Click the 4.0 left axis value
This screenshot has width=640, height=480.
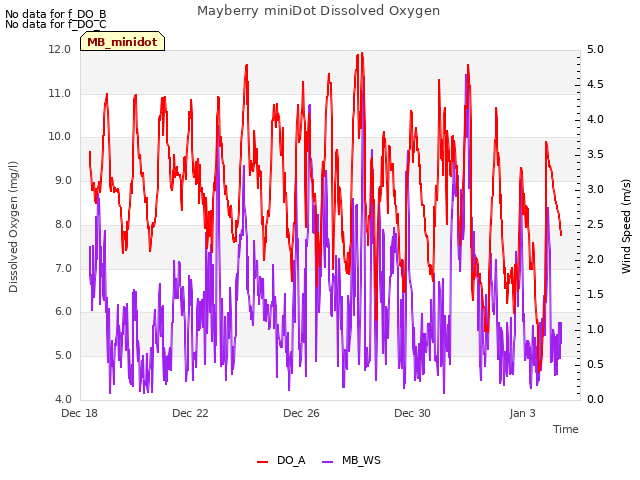click(63, 399)
